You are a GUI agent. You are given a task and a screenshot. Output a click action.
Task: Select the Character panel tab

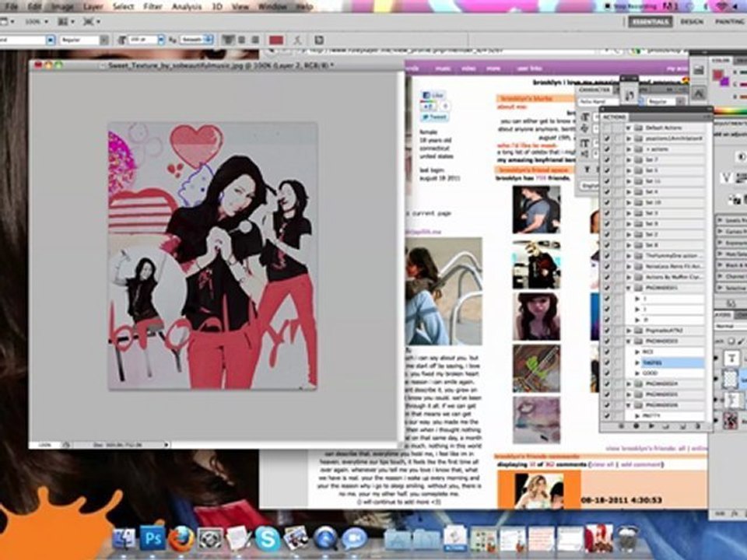[595, 89]
